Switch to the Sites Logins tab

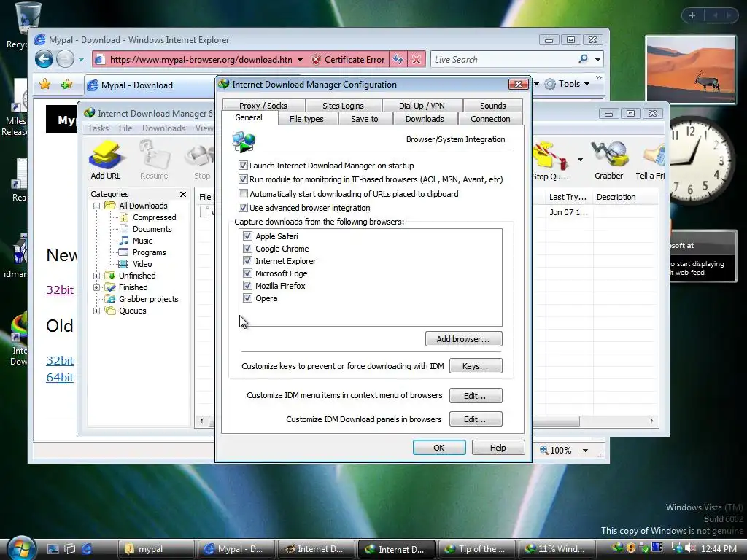pyautogui.click(x=343, y=106)
